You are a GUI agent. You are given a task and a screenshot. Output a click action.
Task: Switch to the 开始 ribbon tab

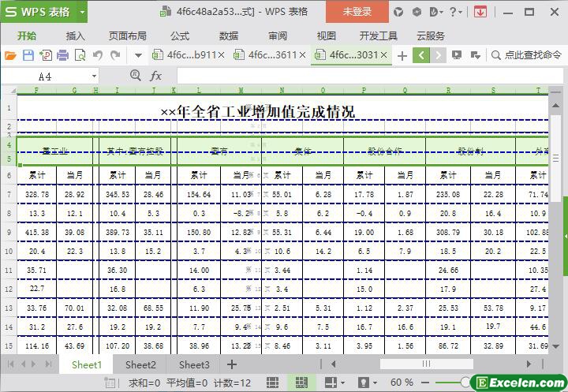point(27,35)
